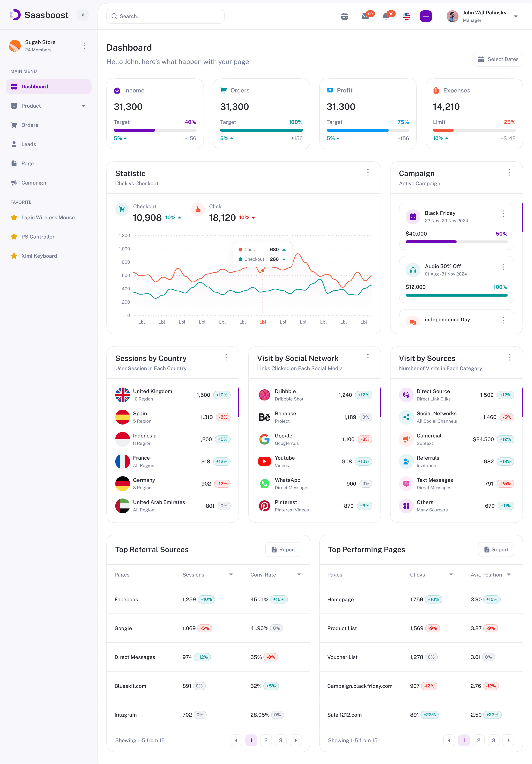Open the notifications bell icon
The height and width of the screenshot is (764, 532).
386,16
